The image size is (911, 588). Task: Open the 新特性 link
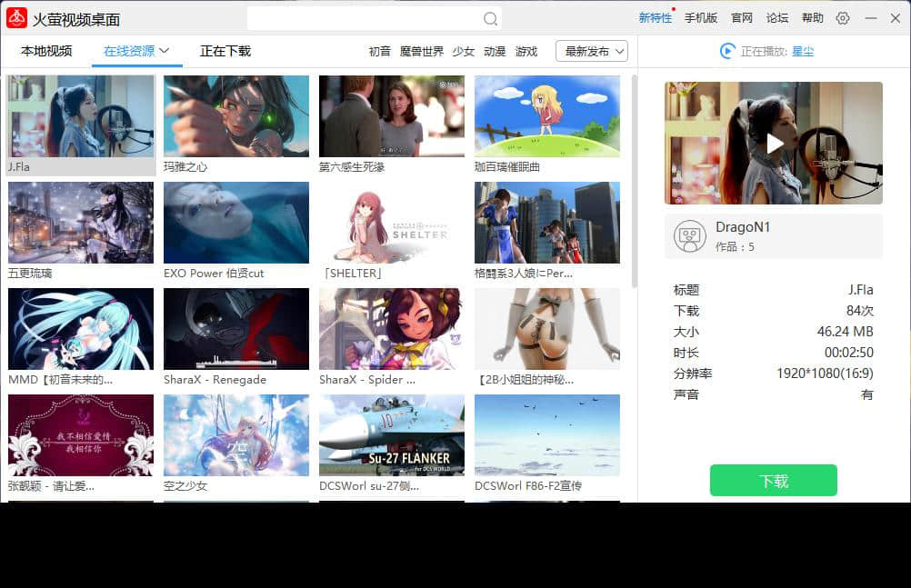coord(656,18)
